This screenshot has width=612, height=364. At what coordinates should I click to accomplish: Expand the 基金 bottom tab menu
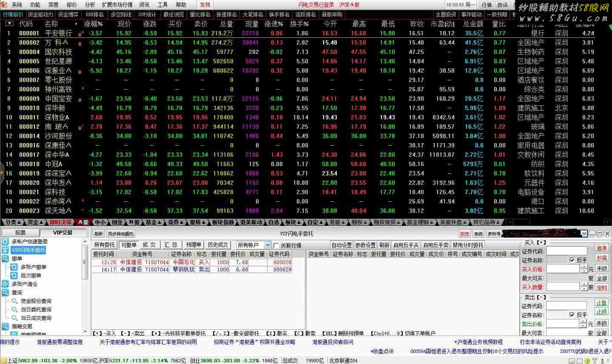159,222
